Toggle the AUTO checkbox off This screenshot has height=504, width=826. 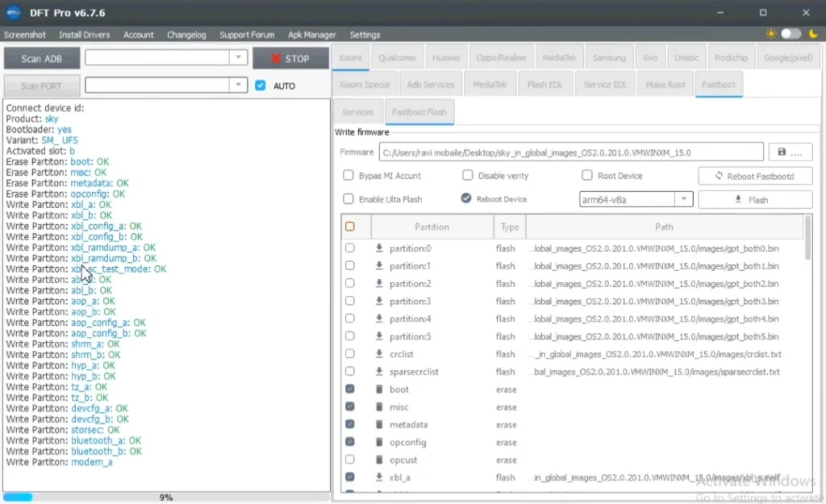point(261,85)
